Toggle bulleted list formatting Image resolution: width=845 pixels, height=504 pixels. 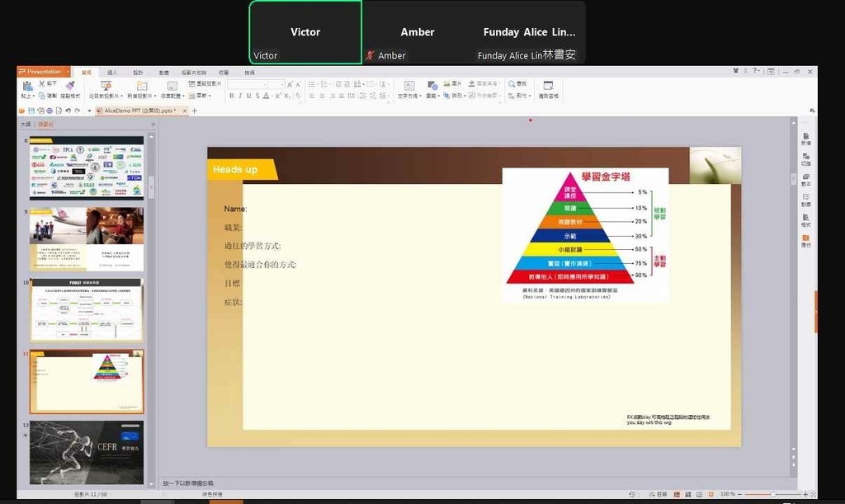click(311, 84)
